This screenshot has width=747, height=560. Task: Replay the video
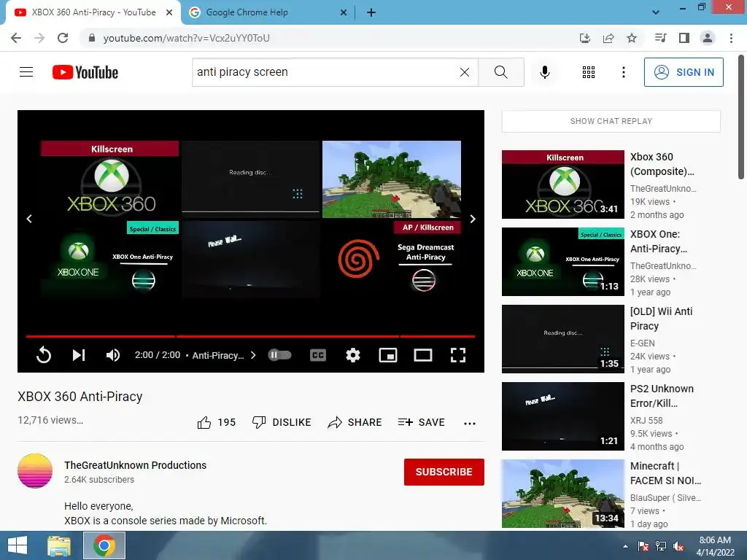coord(43,355)
